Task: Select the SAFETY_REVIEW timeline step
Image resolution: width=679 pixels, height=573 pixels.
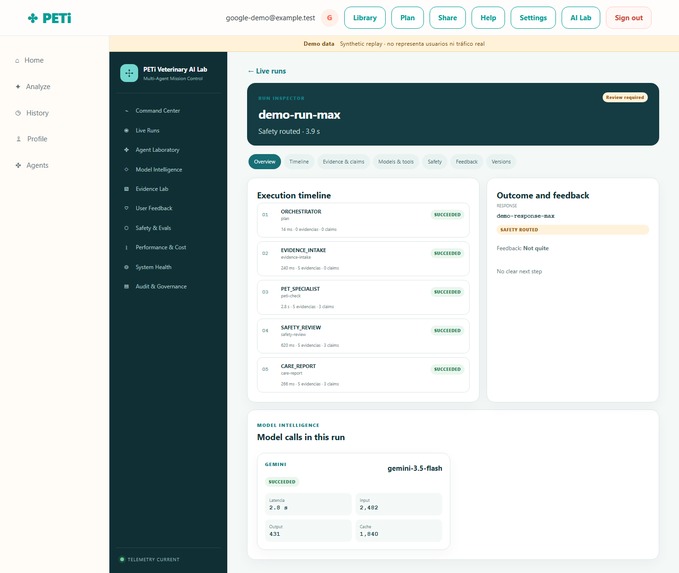Action: [363, 336]
